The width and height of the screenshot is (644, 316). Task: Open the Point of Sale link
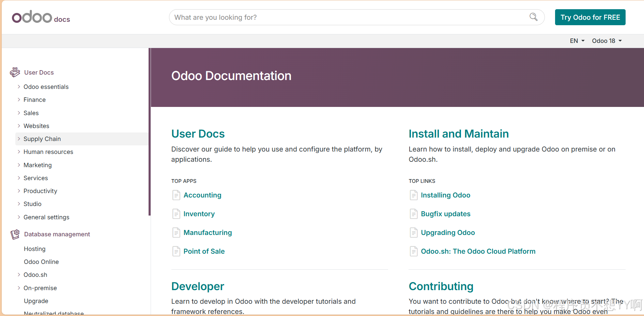[x=204, y=251]
